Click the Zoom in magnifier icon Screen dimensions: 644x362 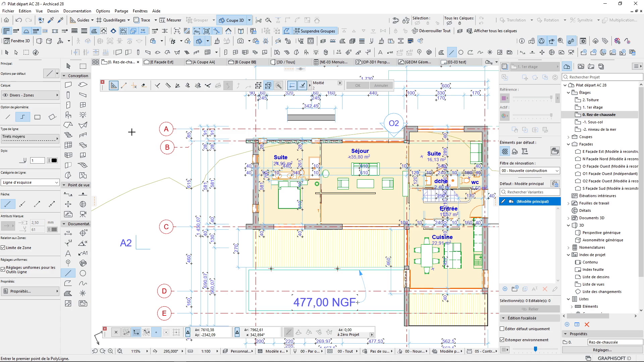pos(110,351)
